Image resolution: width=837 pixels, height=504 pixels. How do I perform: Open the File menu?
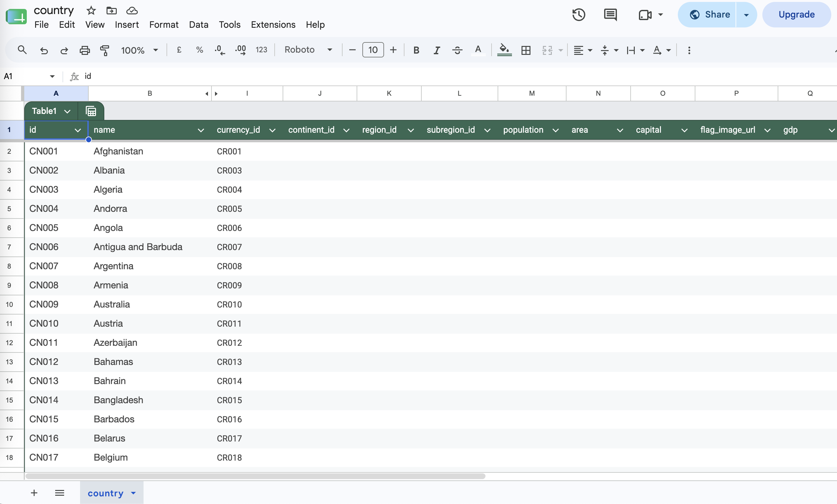(x=41, y=25)
